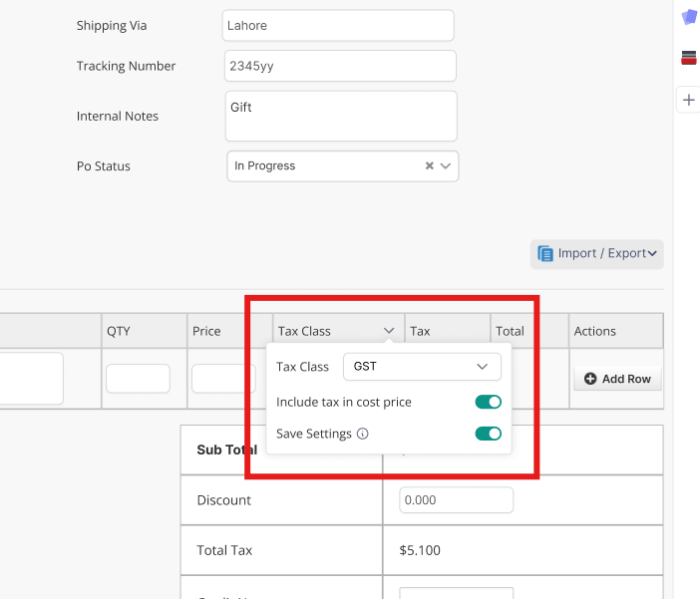Collapse the Tax Class column header chevron
Viewport: 700px width, 599px height.
388,331
